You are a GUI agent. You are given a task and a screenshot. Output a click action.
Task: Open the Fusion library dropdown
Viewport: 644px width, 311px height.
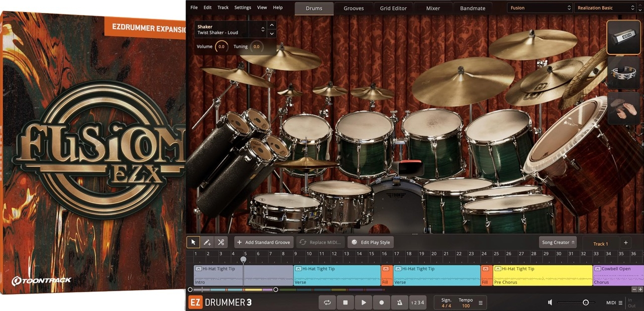[x=540, y=7]
